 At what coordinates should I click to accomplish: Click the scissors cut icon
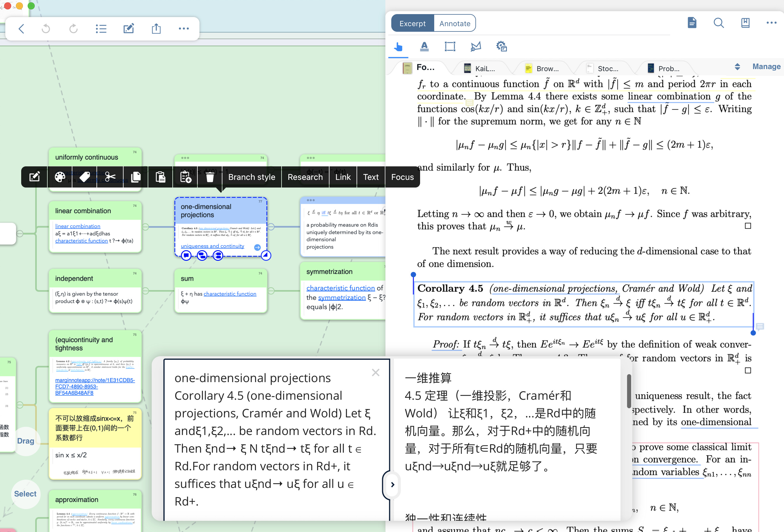point(110,177)
